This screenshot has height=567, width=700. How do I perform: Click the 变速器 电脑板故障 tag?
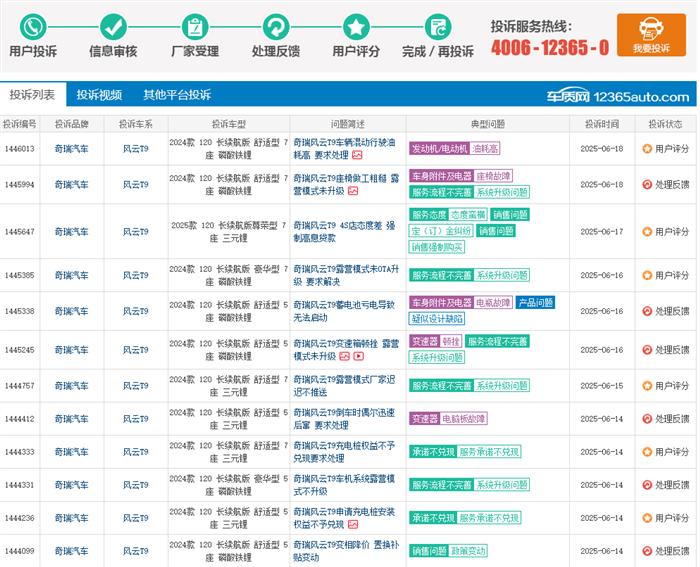(448, 419)
